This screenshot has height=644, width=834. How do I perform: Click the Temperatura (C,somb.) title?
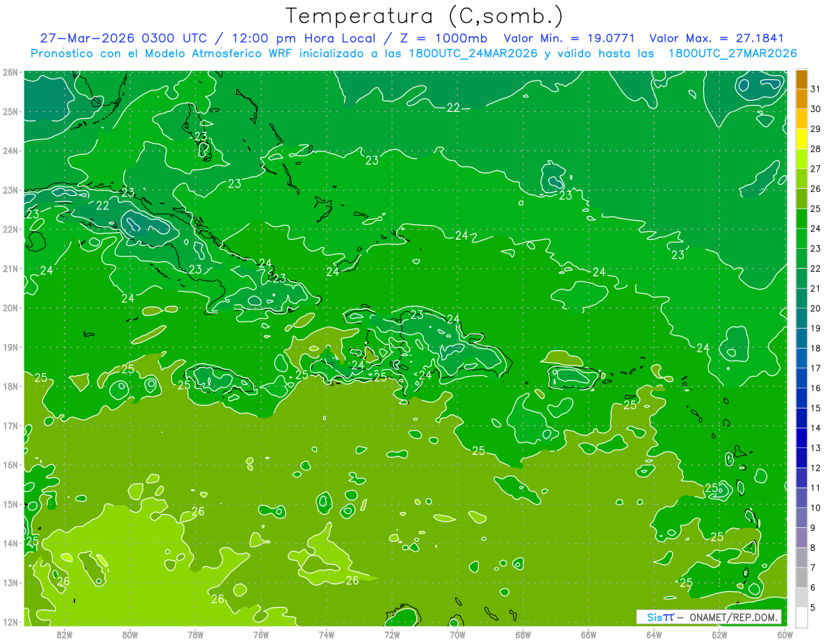(x=425, y=16)
